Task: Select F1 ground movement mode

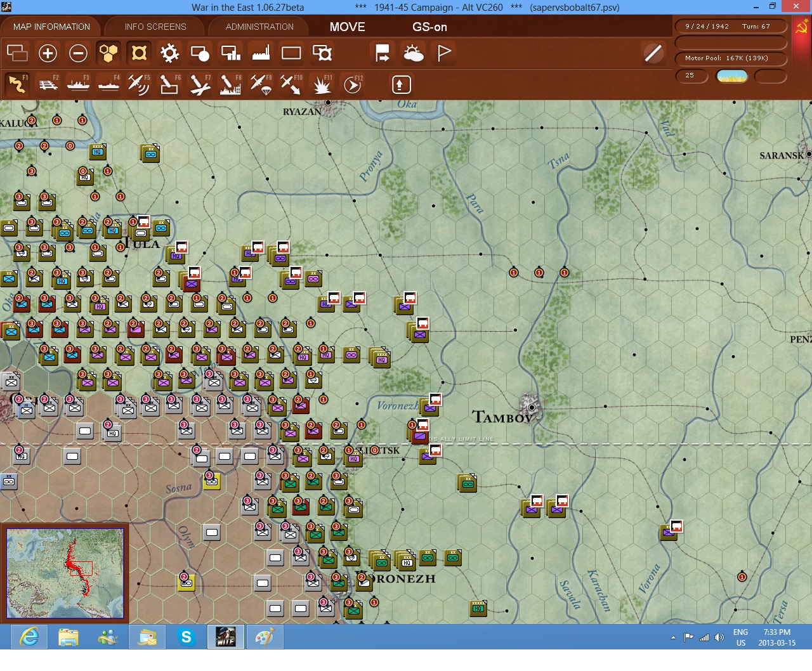Action: (17, 84)
